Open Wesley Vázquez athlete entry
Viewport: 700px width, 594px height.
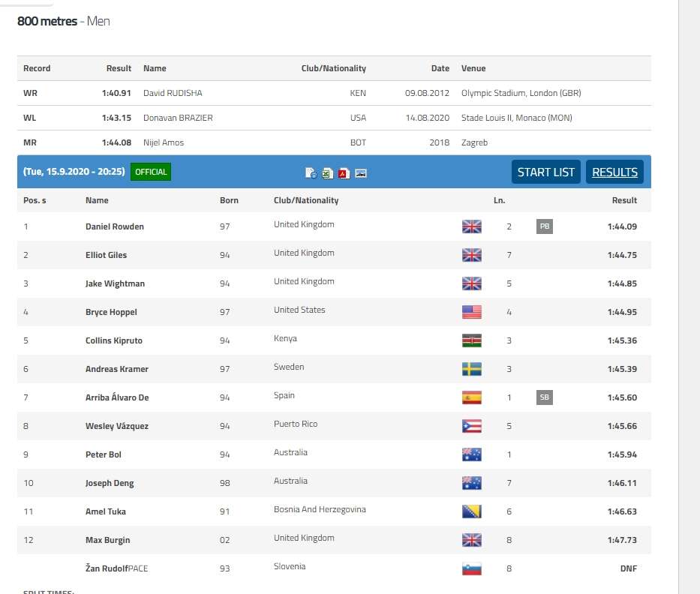(x=117, y=426)
